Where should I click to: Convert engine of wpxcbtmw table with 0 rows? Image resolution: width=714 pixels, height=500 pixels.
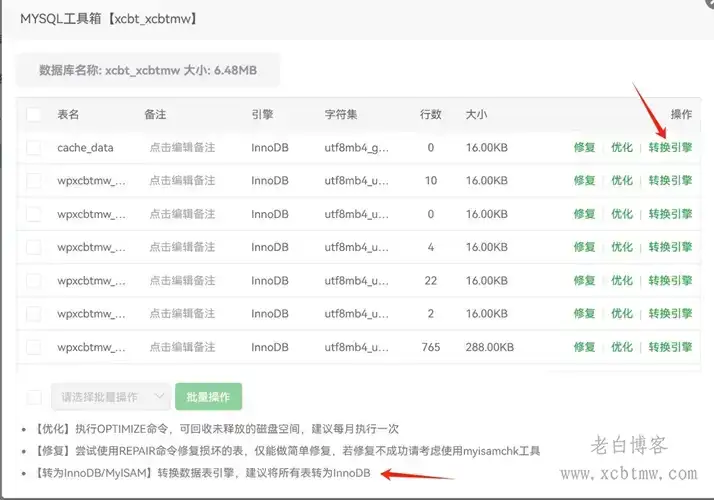coord(670,214)
